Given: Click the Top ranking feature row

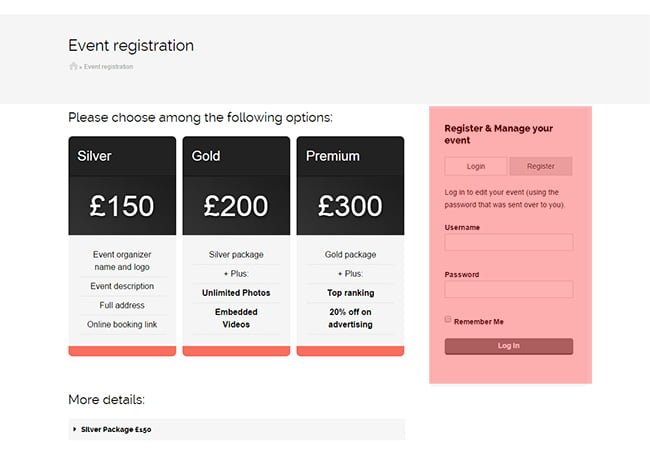Looking at the screenshot, I should (x=350, y=293).
